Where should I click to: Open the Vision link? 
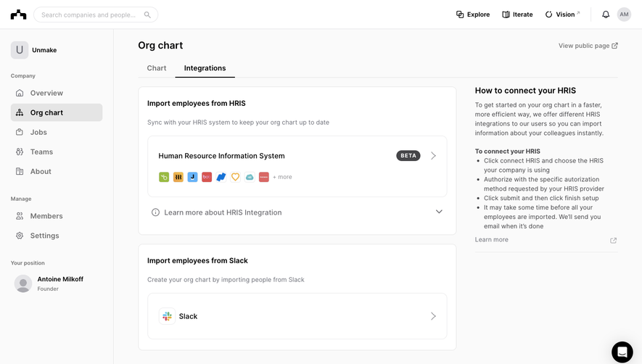pos(563,15)
